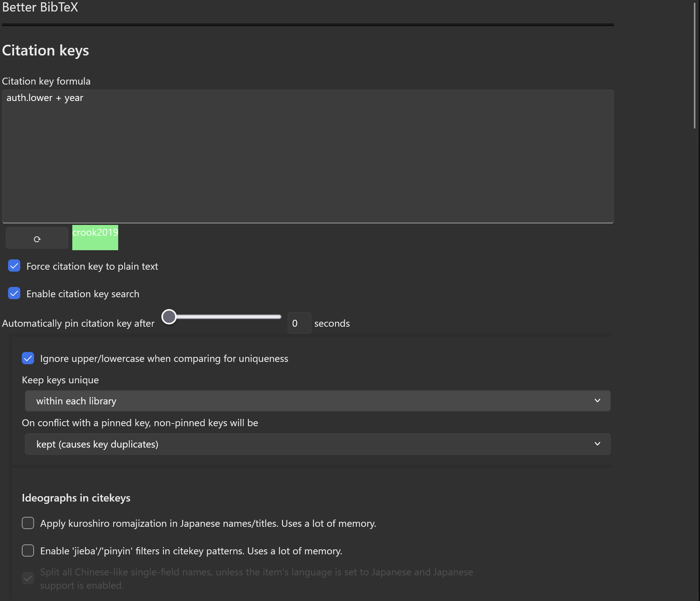The image size is (700, 601).
Task: Click the vertical scrollbar on the right edge
Action: pos(695,65)
